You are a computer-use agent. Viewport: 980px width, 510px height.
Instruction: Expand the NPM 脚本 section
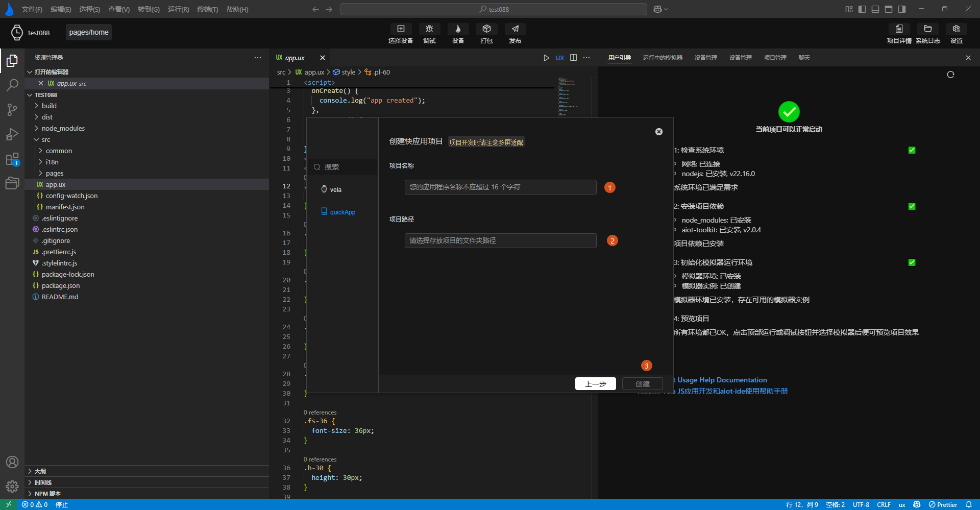point(47,494)
